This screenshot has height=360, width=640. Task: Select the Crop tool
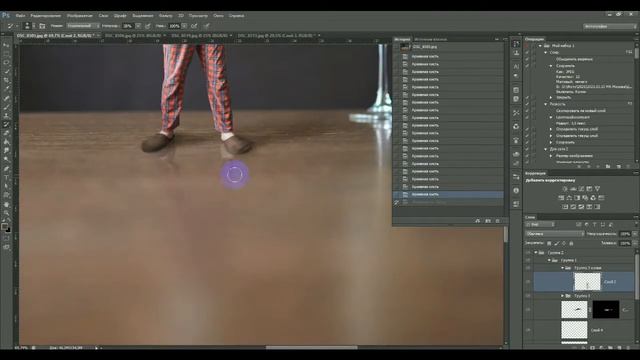coord(6,80)
